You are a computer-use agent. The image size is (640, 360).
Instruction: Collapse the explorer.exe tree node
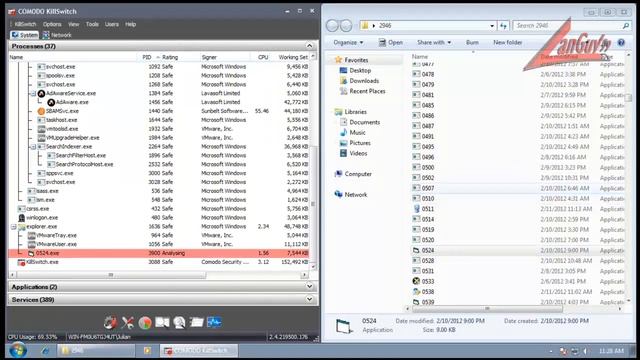click(13, 227)
